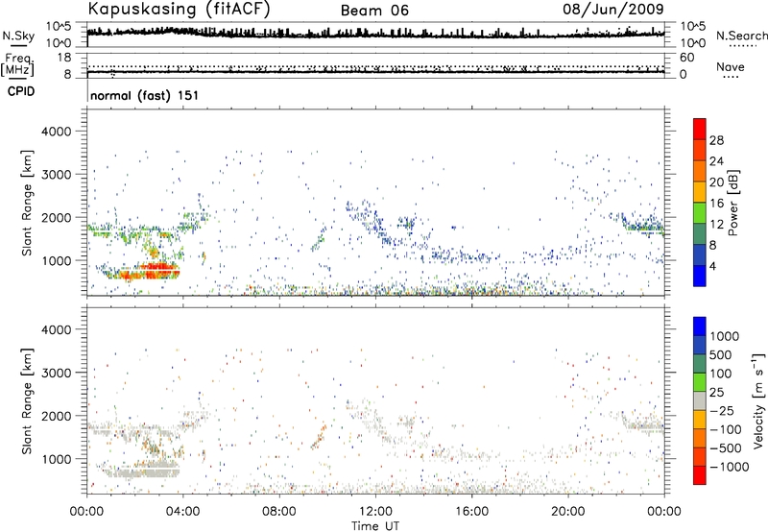Pick the top red segment of power colorbar
768x532 pixels.
coord(700,130)
